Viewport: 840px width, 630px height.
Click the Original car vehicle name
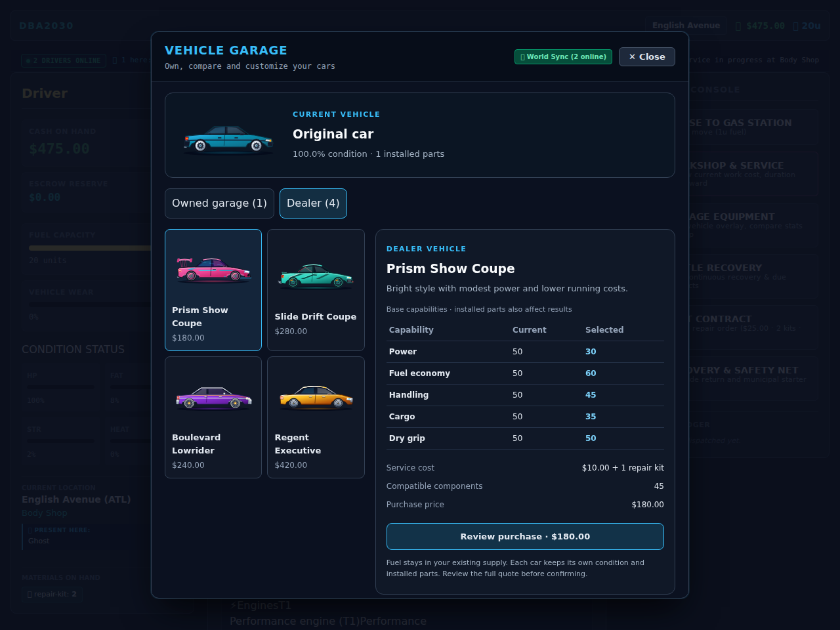(333, 134)
